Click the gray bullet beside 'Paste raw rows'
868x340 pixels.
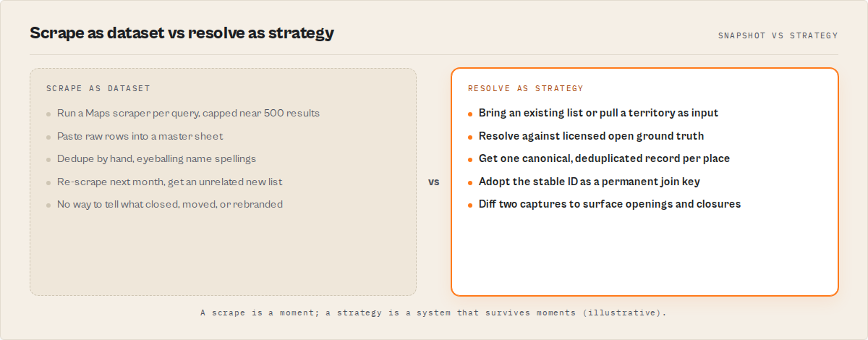click(x=48, y=137)
